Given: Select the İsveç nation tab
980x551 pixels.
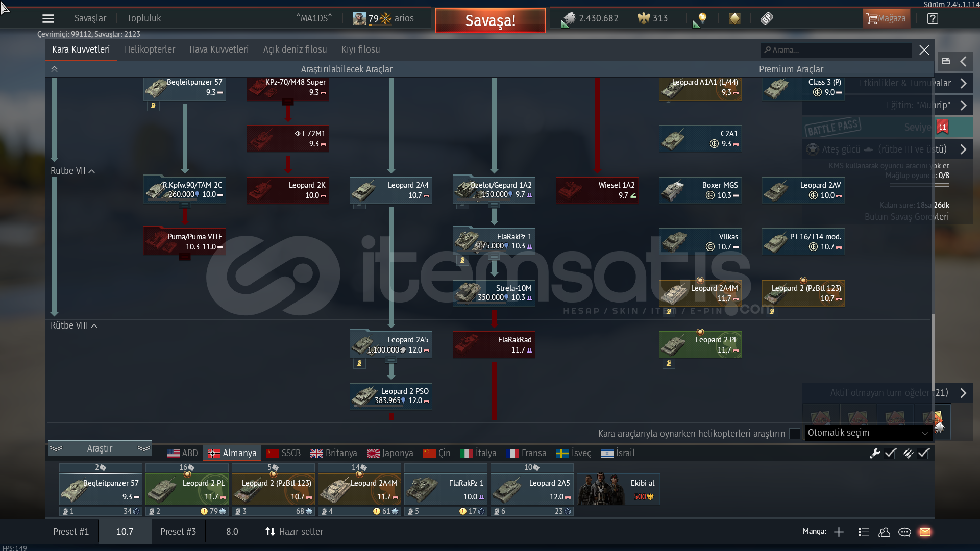Looking at the screenshot, I should point(574,453).
